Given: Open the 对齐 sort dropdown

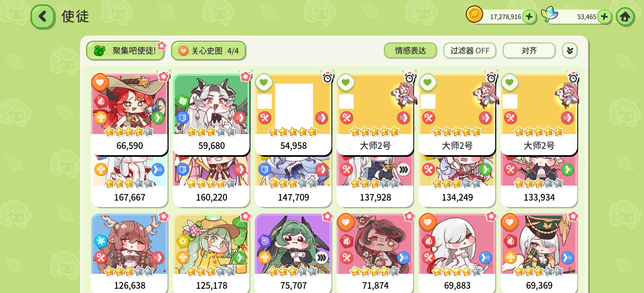Looking at the screenshot, I should tap(529, 50).
